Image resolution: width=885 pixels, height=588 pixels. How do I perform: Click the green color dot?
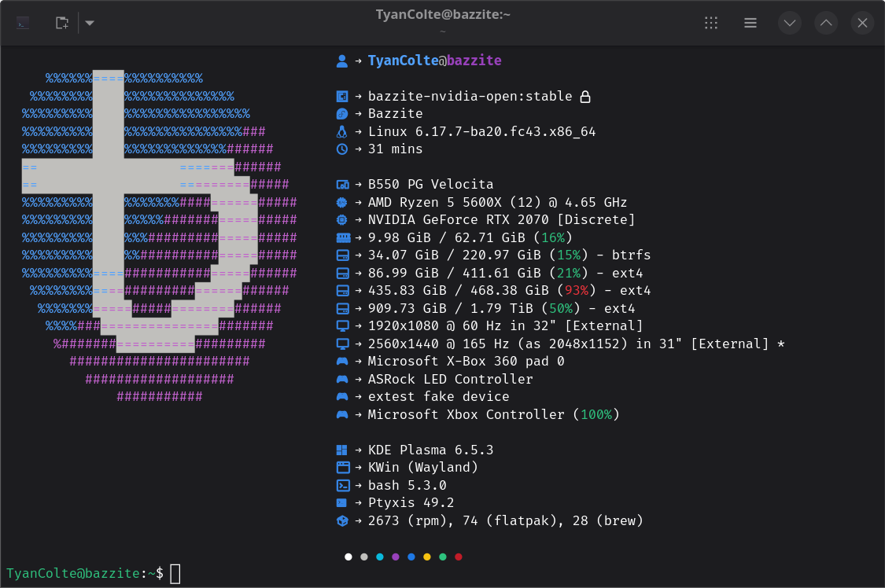pyautogui.click(x=443, y=557)
